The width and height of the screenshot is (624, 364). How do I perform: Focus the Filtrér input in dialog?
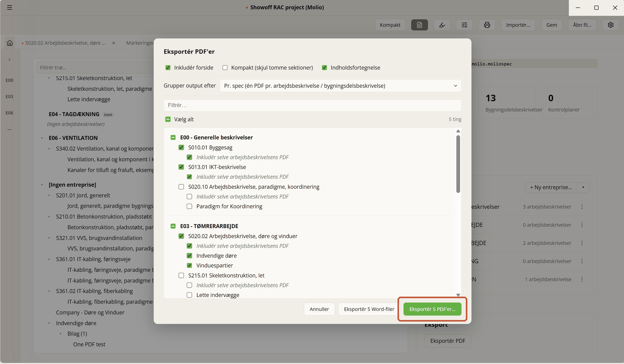point(312,105)
